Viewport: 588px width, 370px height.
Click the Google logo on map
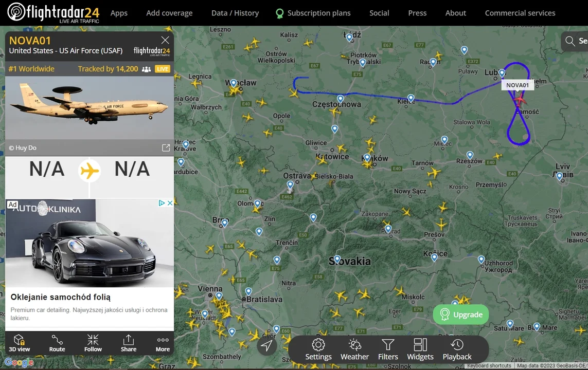[19, 362]
